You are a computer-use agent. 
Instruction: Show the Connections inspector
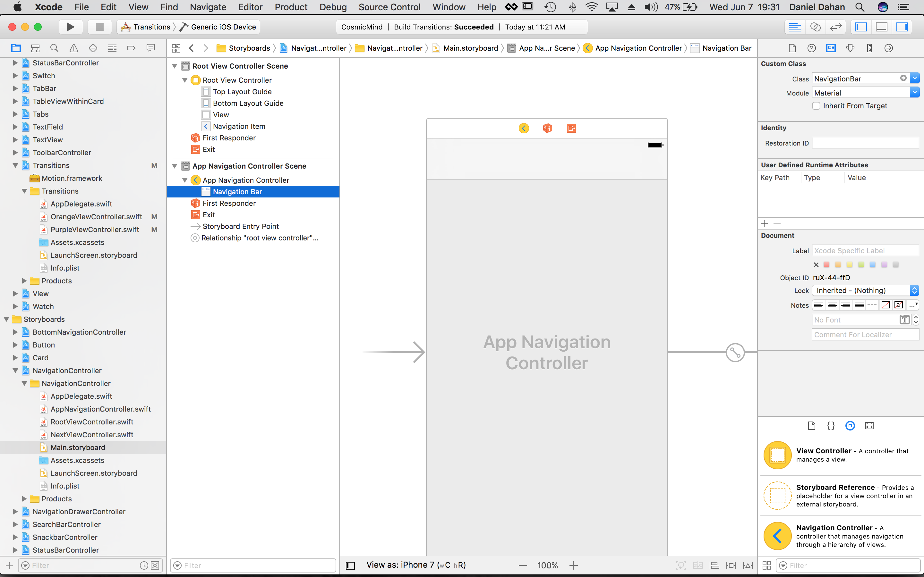888,48
